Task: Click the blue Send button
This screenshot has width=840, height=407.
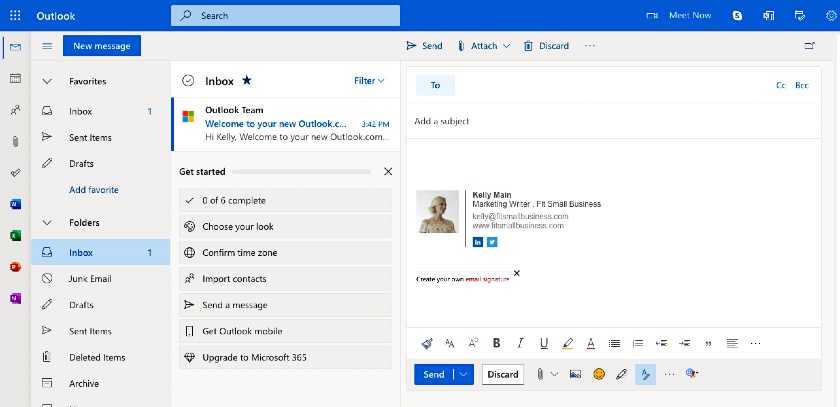Action: [433, 374]
